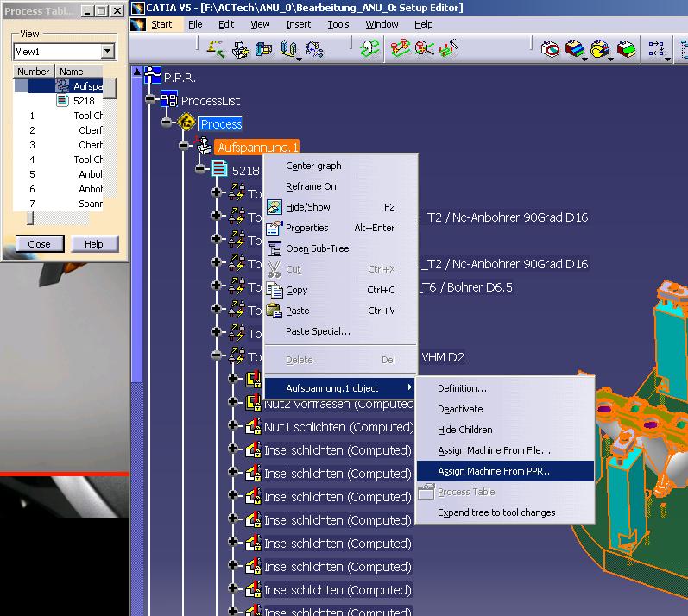Select row 7 Spann in Process Table
Viewport: 688px width, 616px height.
[58, 204]
